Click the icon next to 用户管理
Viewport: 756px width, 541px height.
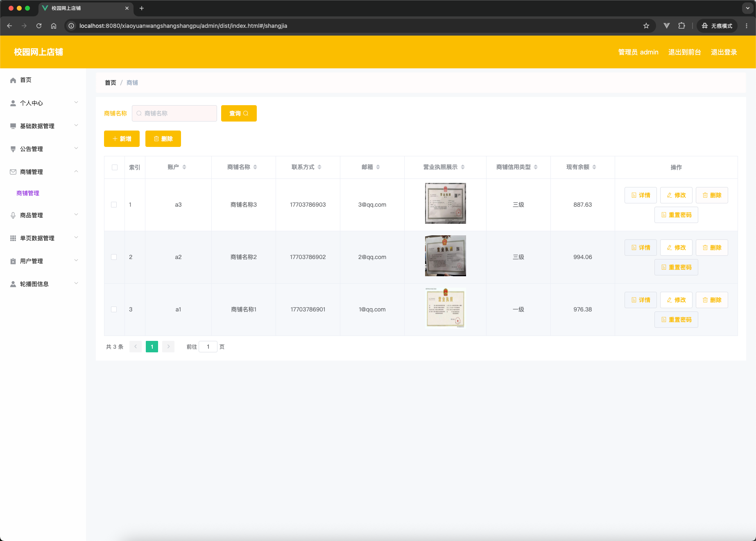pos(13,261)
